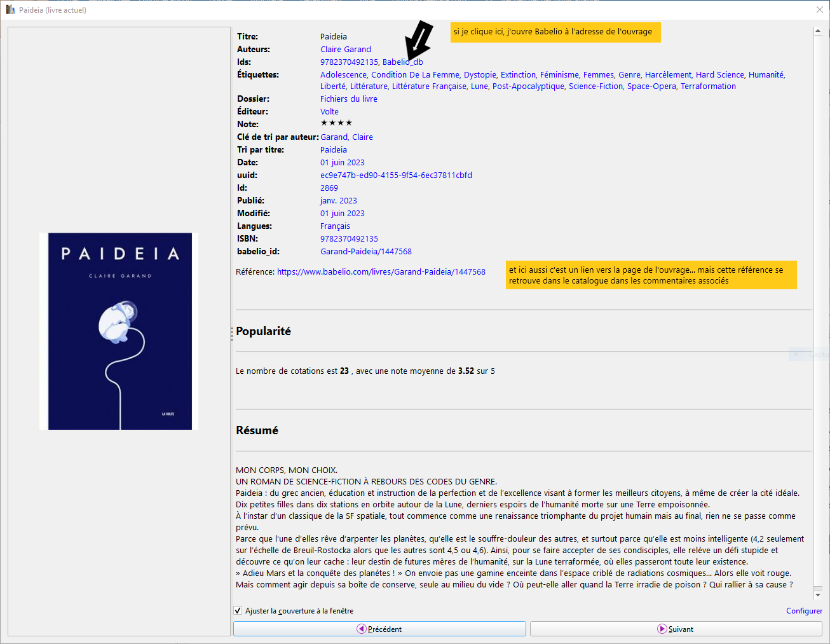Click 9782370492135 in the ISBN row
830x644 pixels.
[x=349, y=238]
